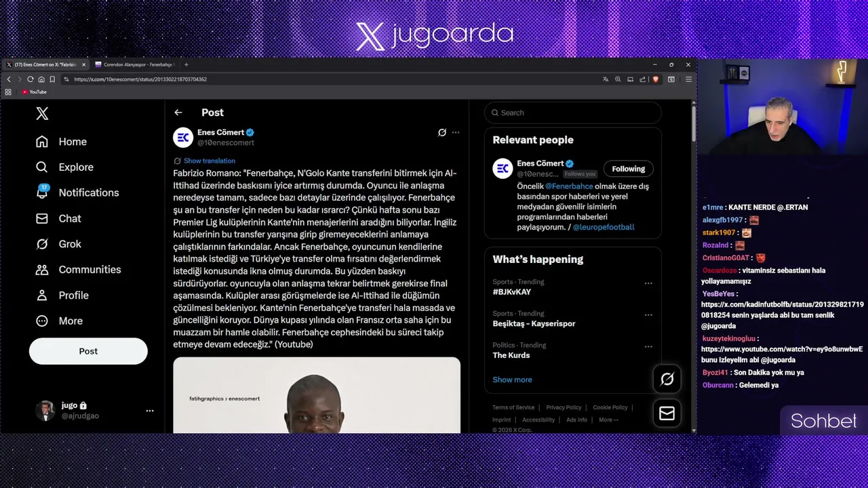The width and height of the screenshot is (868, 488).
Task: Click the browser forward arrow
Action: [x=19, y=79]
